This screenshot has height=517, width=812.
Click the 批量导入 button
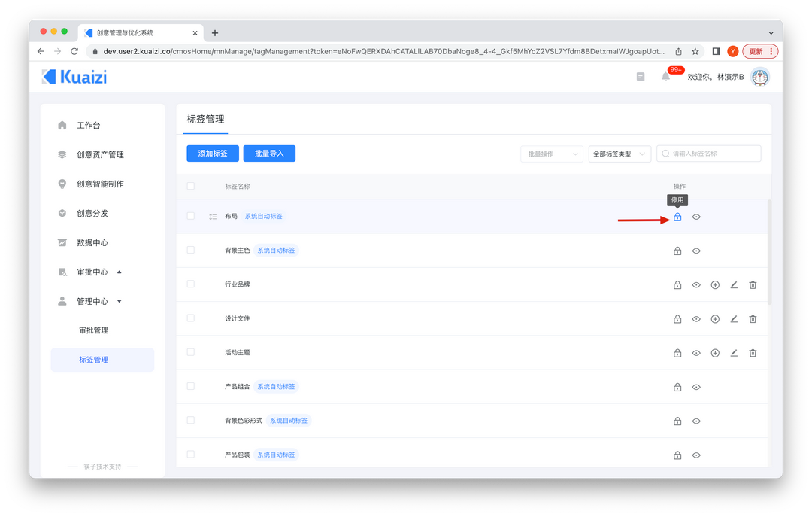click(269, 154)
